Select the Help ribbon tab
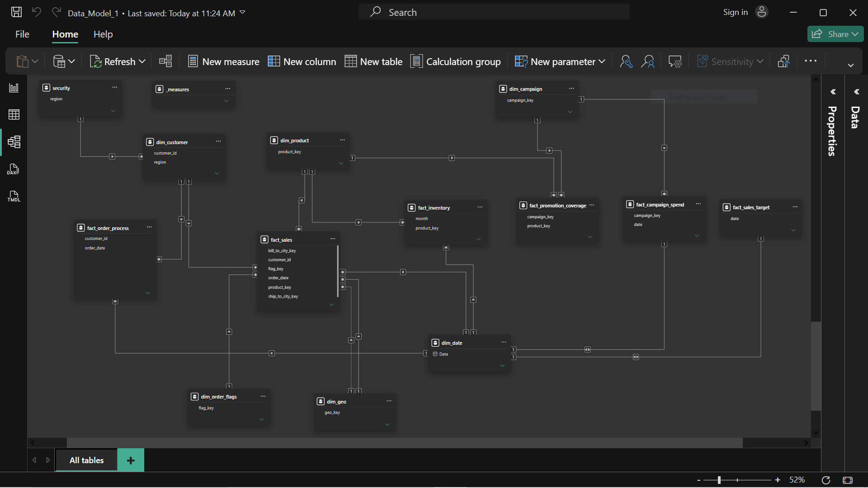The image size is (868, 488). pos(103,34)
